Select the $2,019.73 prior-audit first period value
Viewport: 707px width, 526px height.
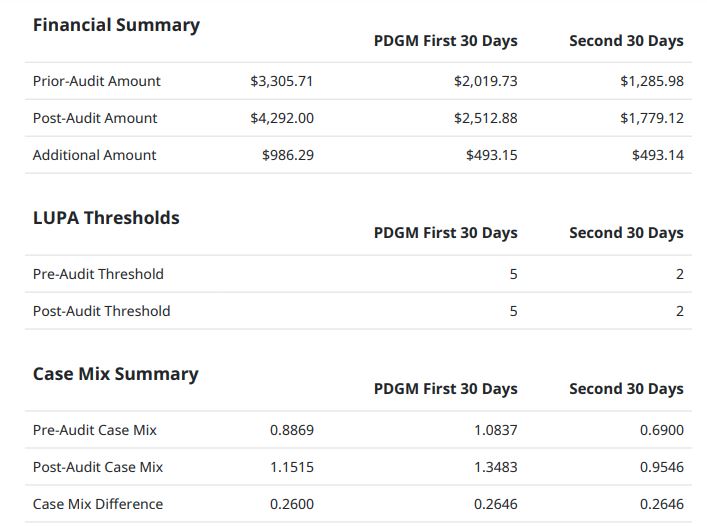click(485, 81)
